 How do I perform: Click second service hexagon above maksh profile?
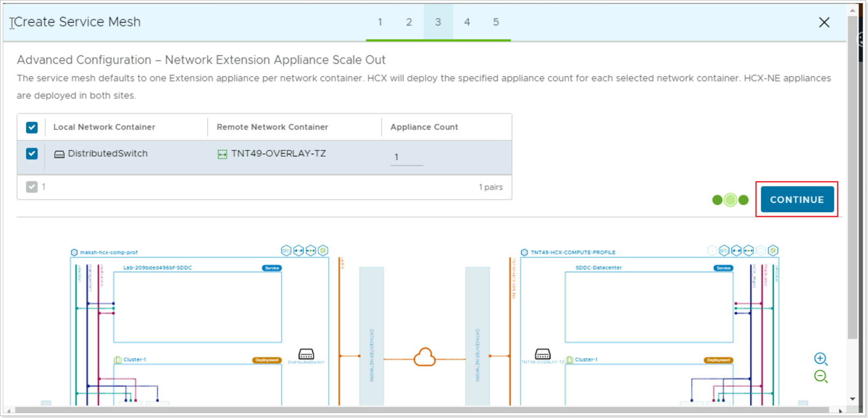pyautogui.click(x=299, y=250)
